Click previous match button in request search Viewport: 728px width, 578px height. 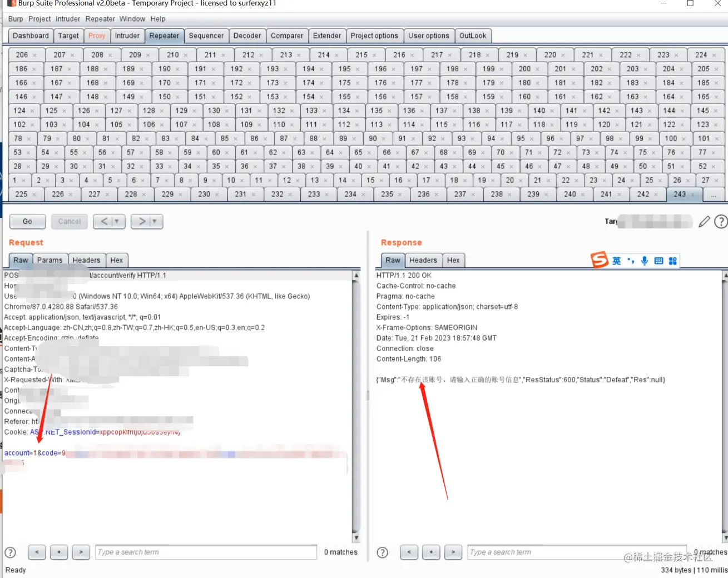(37, 552)
